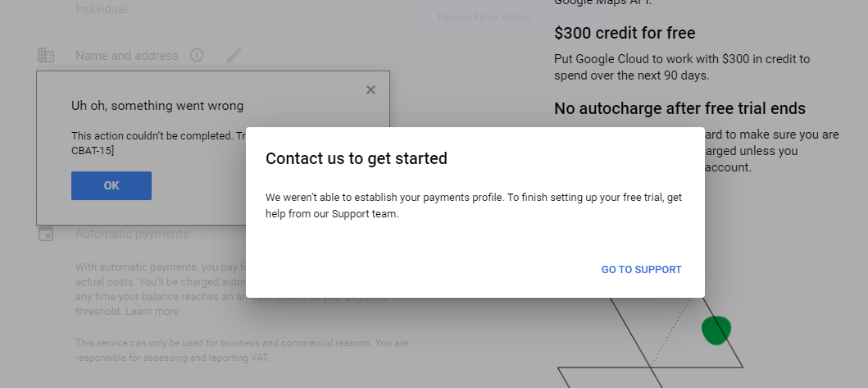
Task: Open the Learn more link
Action: click(x=152, y=312)
